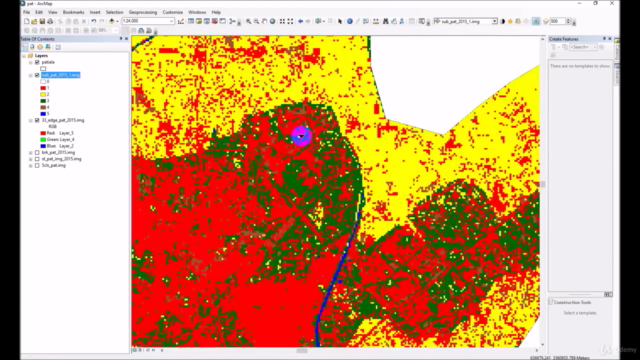Collapse the Layers data frame node
640x360 pixels.
pyautogui.click(x=24, y=56)
